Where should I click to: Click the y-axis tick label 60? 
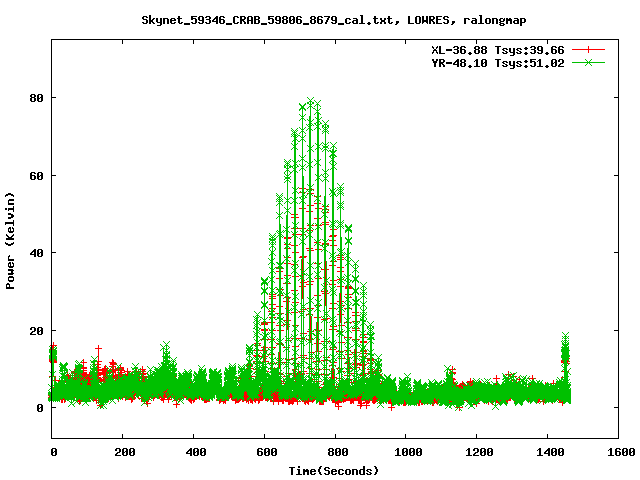click(36, 176)
